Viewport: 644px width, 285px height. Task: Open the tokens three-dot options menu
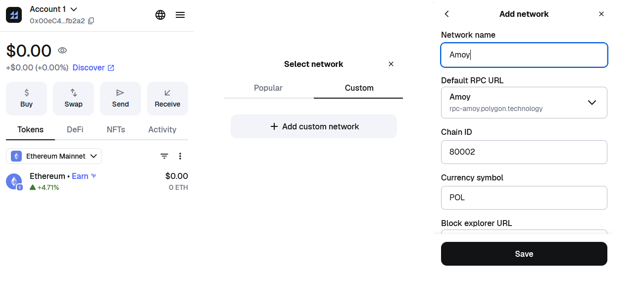180,156
